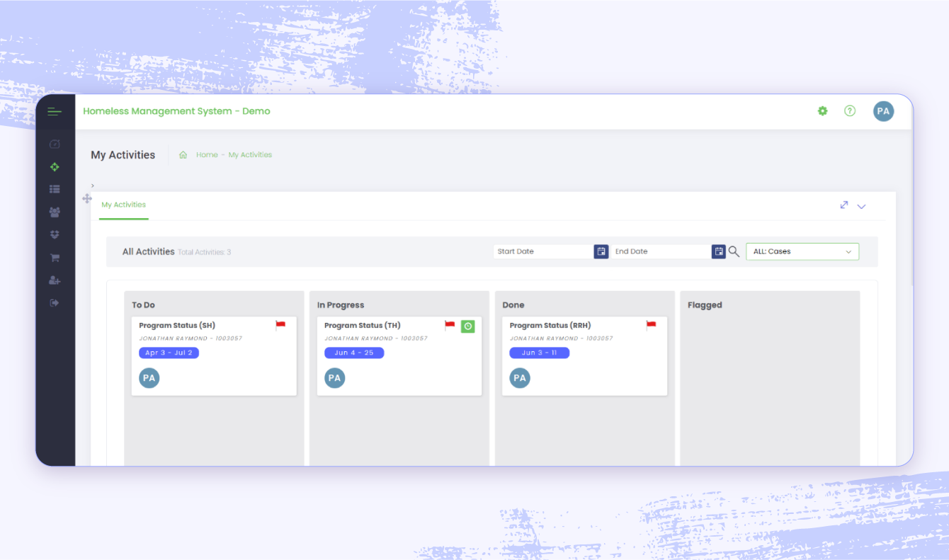Open the PA profile avatar in header

[883, 111]
